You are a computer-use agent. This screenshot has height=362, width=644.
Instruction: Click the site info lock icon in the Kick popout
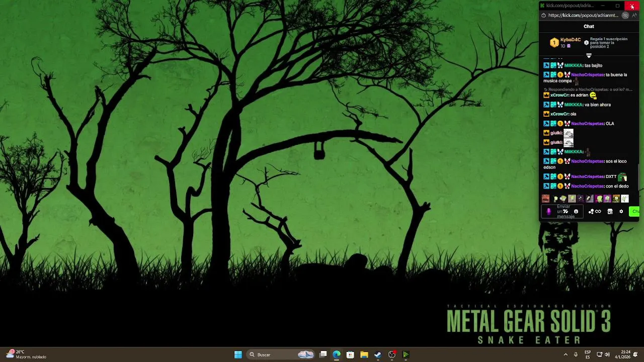coord(543,16)
